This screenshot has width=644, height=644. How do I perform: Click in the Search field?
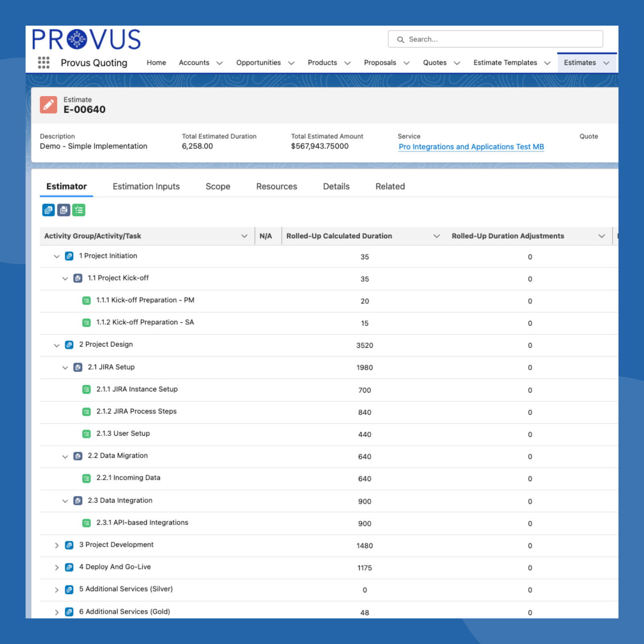[495, 39]
